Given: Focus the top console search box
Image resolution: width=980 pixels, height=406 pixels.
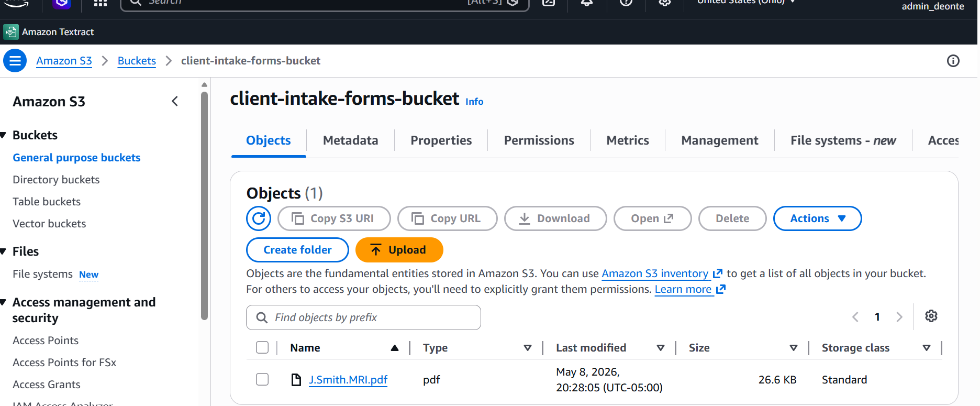Looking at the screenshot, I should click(325, 3).
